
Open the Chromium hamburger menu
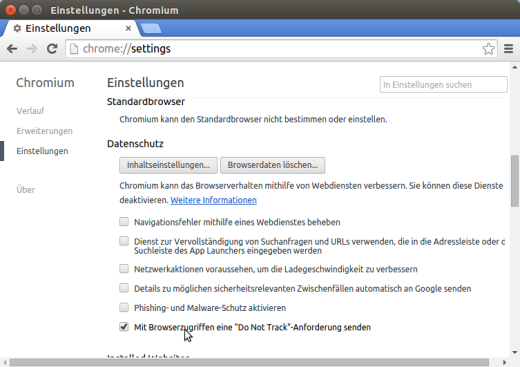tap(508, 49)
